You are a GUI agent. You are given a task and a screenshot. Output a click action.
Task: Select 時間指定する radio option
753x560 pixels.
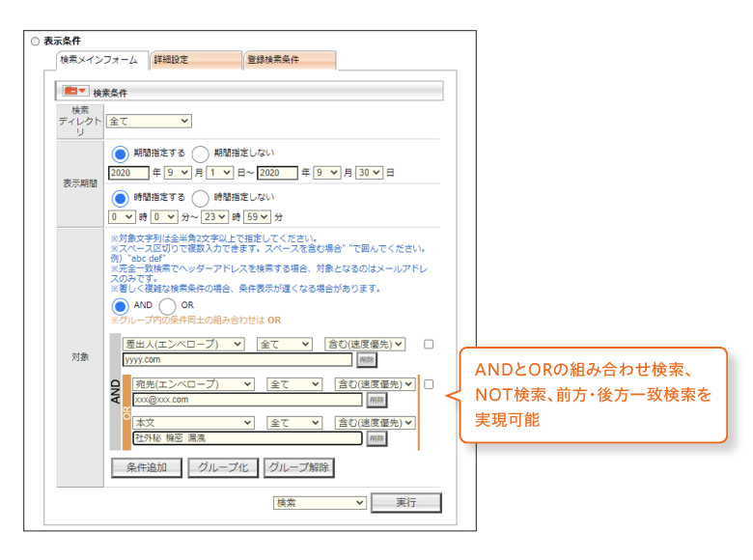(x=120, y=198)
